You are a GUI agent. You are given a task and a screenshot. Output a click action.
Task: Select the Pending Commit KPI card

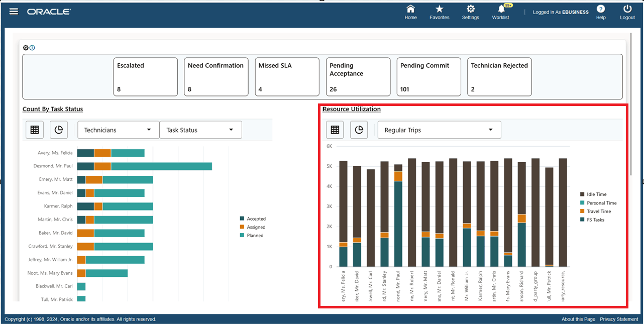(428, 77)
